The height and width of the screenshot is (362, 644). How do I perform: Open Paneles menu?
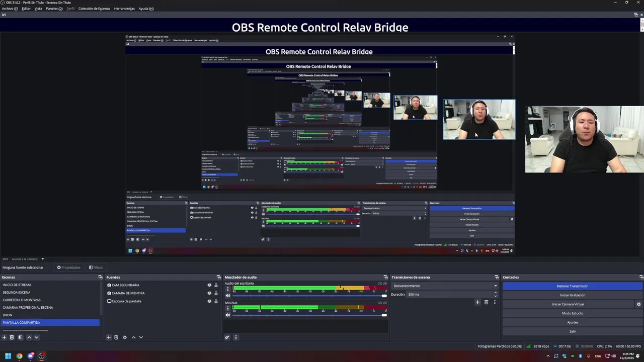[x=54, y=9]
